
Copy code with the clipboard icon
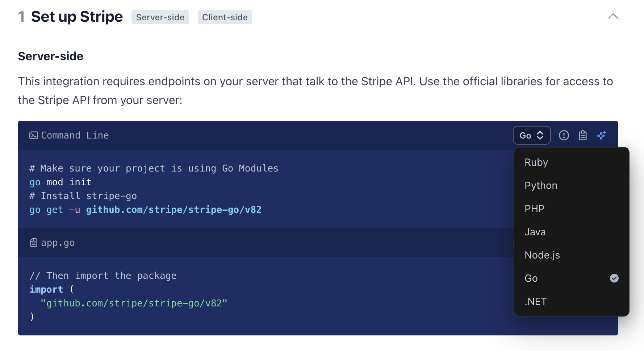tap(582, 135)
